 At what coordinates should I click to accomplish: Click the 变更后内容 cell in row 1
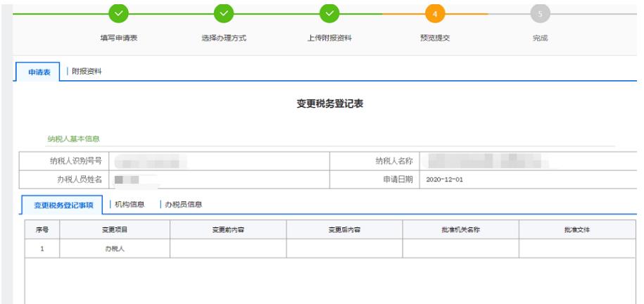pyautogui.click(x=344, y=249)
